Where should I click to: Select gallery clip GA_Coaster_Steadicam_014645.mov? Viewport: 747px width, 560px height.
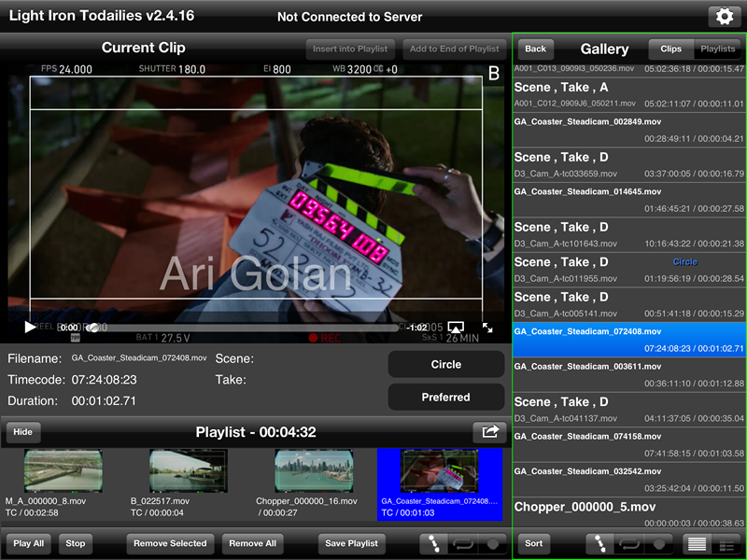(x=628, y=200)
